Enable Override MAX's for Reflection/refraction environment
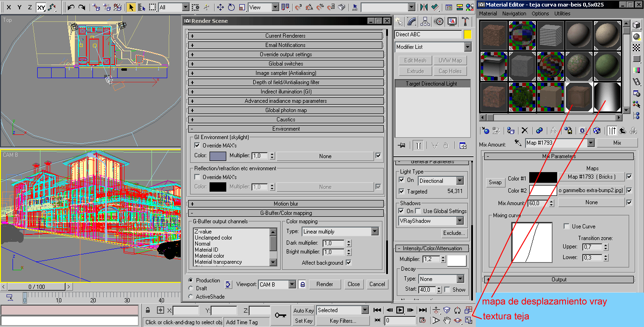The height and width of the screenshot is (327, 644). [197, 177]
